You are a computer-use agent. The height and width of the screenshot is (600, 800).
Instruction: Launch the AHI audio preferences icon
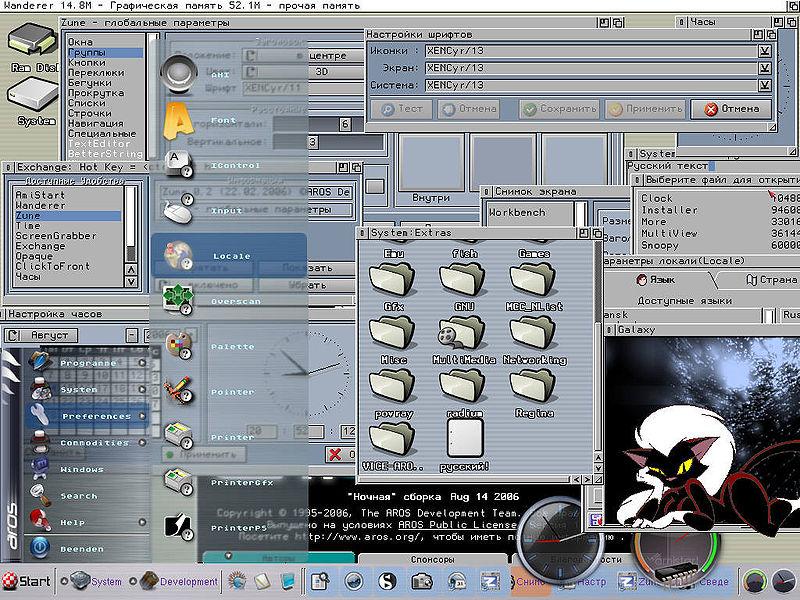[177, 73]
